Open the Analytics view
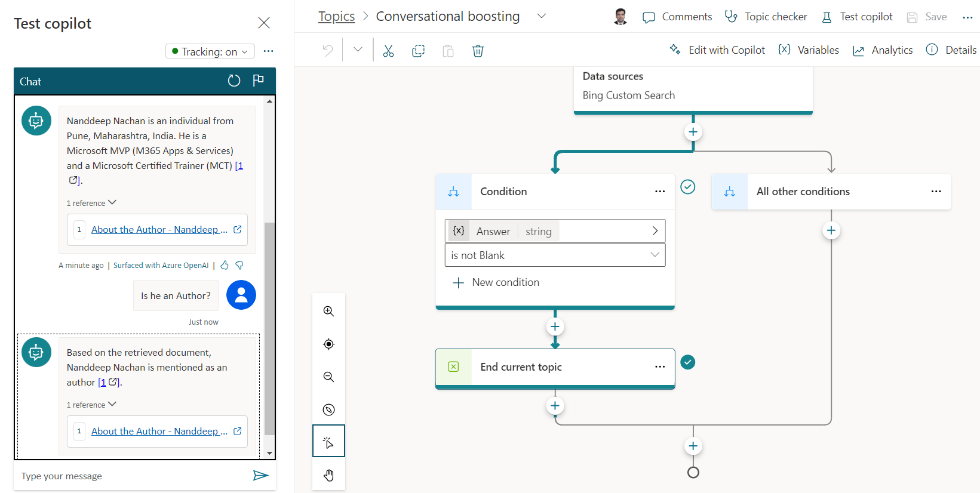Image resolution: width=980 pixels, height=493 pixels. 883,50
